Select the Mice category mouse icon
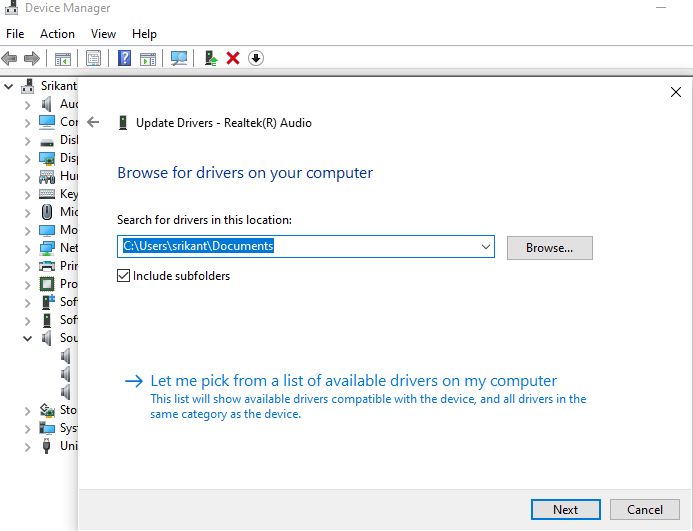 47,212
